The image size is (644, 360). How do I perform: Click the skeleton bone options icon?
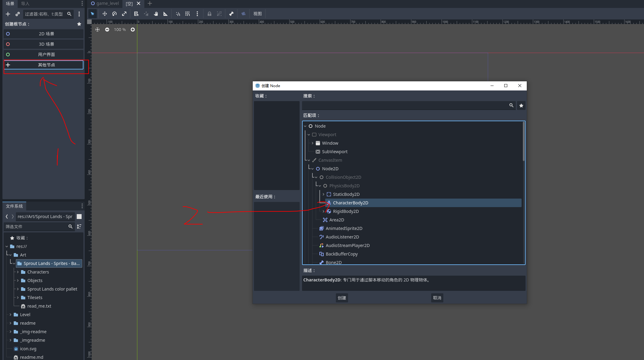231,14
